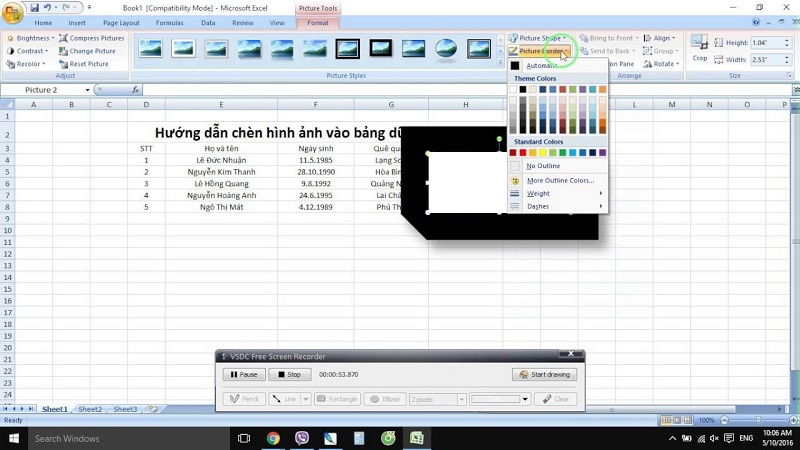
Task: Open the Data ribbon tab
Action: pyautogui.click(x=208, y=23)
